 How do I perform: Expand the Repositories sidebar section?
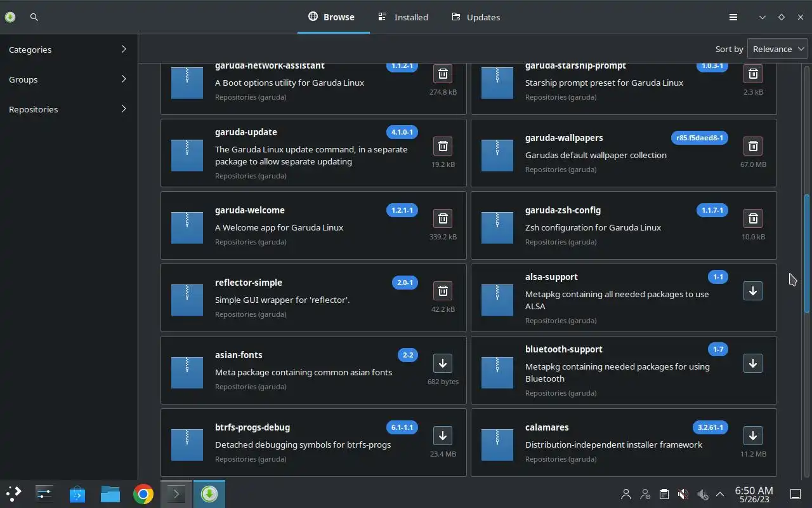(x=69, y=109)
